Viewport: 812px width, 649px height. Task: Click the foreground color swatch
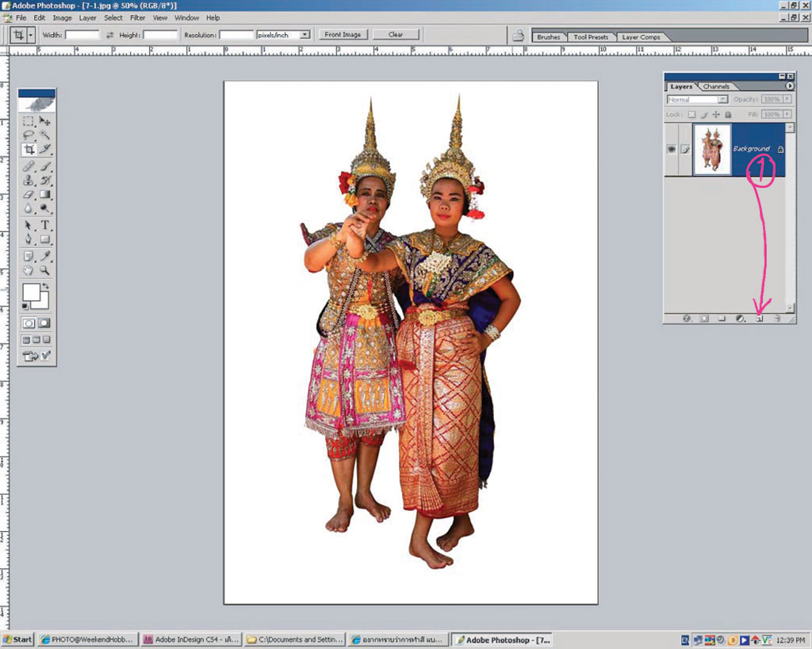[30, 292]
